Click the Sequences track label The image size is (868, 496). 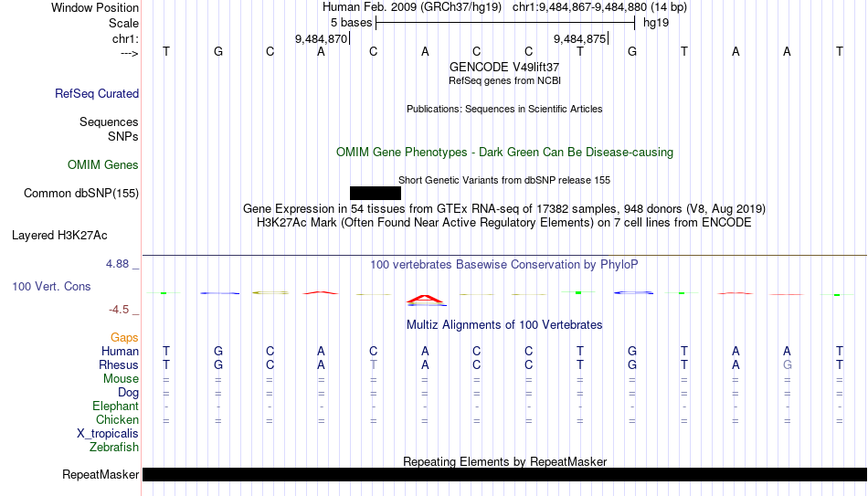pyautogui.click(x=109, y=121)
